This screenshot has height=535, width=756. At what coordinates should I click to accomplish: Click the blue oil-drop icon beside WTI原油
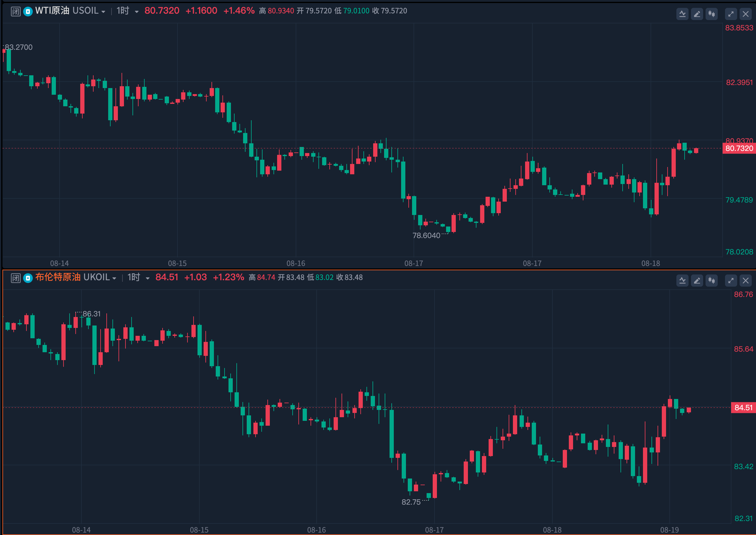point(28,12)
